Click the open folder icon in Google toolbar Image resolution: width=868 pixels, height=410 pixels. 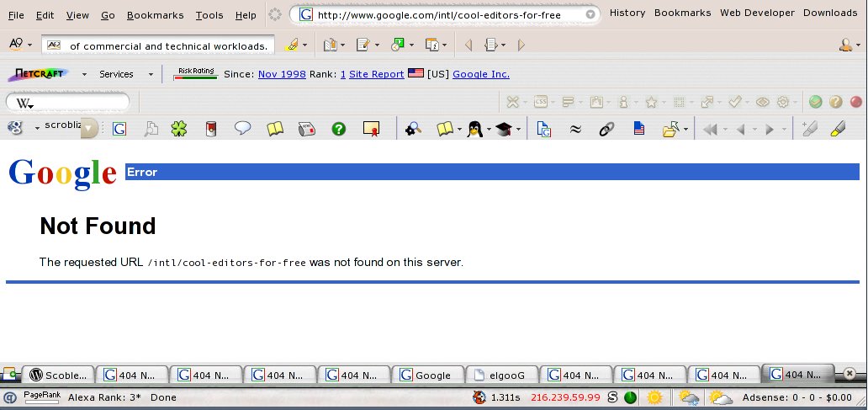tap(670, 129)
